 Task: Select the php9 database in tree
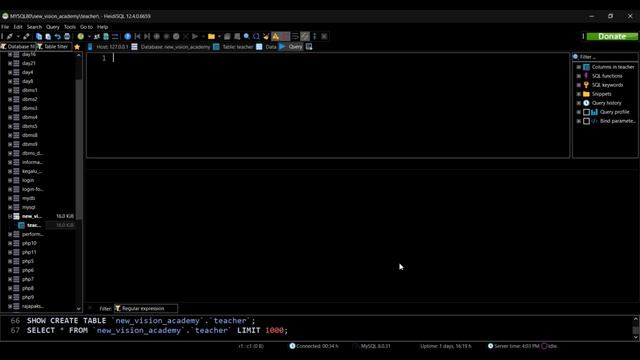click(x=28, y=297)
